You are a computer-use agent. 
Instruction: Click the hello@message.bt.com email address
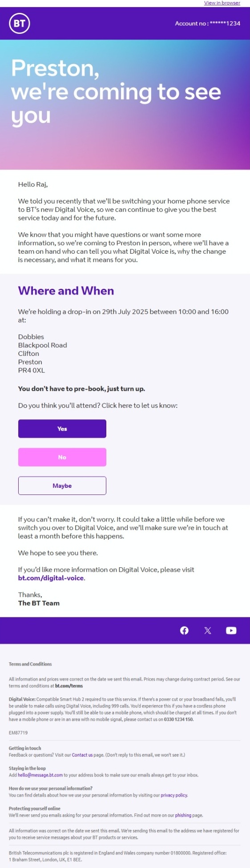point(40,775)
